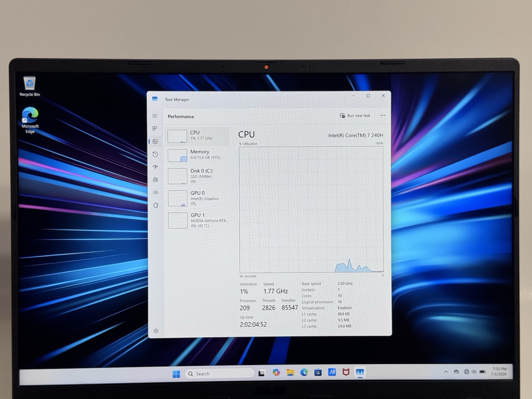
Task: Click the Performance page heading
Action: pyautogui.click(x=181, y=116)
